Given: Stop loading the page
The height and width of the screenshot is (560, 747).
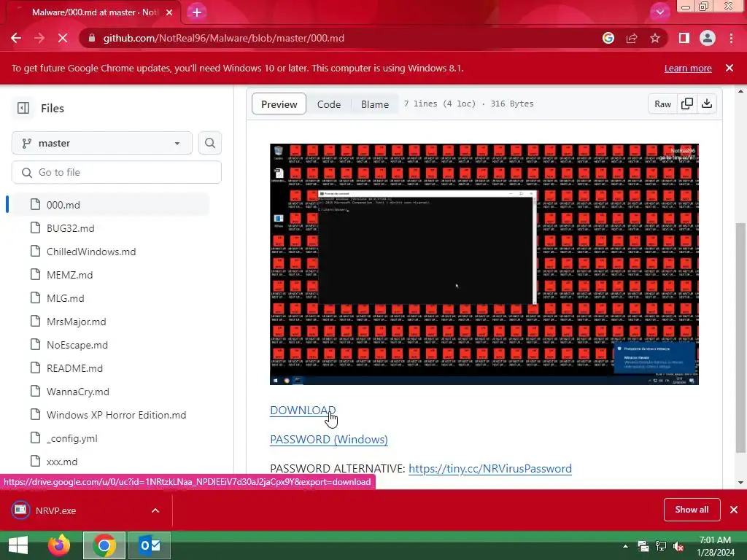Looking at the screenshot, I should click(63, 38).
